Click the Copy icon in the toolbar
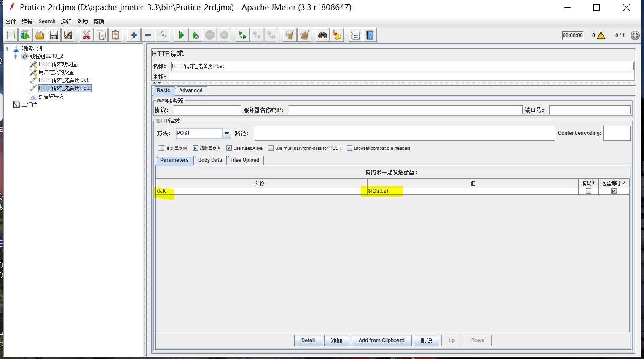The width and height of the screenshot is (644, 359). (101, 35)
